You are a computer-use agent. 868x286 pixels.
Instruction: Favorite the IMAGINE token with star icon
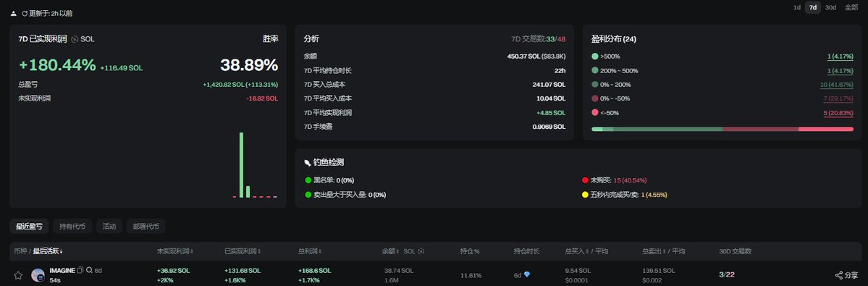coord(18,275)
